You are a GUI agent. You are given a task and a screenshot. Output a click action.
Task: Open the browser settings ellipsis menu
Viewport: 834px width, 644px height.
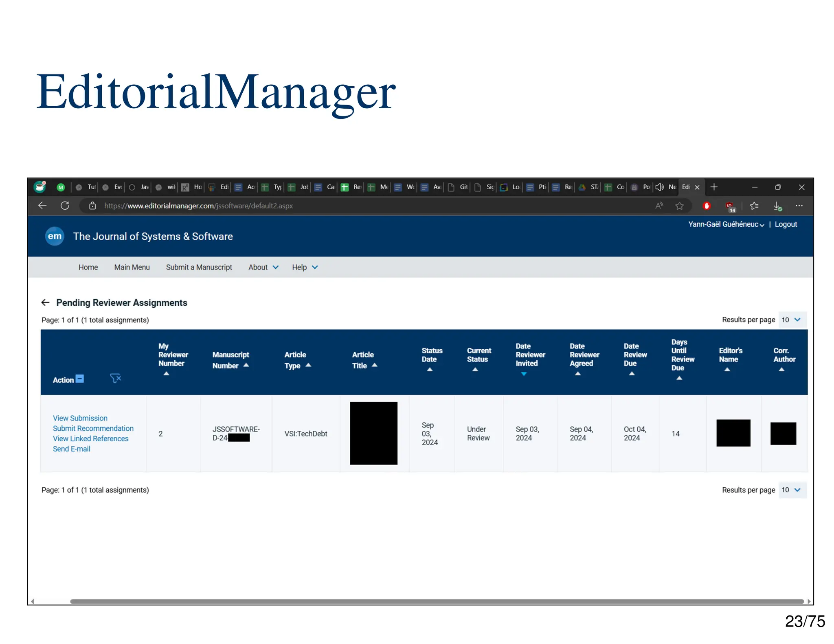click(799, 206)
